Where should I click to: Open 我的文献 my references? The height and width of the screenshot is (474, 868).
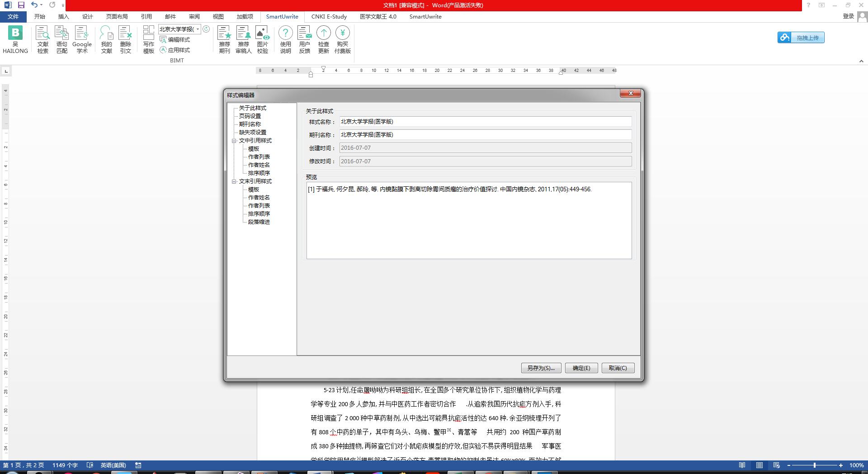107,40
